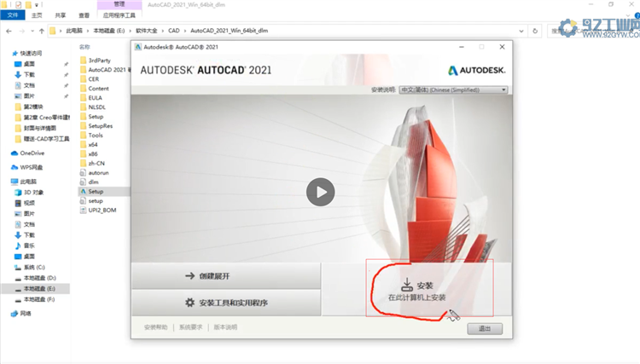The image size is (640, 364).
Task: Select the 3rdParty folder
Action: [100, 61]
